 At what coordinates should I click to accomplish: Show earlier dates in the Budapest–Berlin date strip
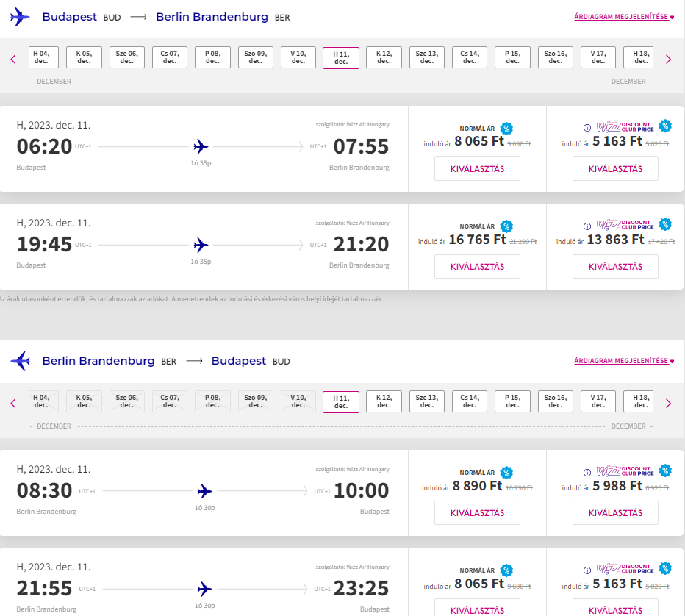13,59
